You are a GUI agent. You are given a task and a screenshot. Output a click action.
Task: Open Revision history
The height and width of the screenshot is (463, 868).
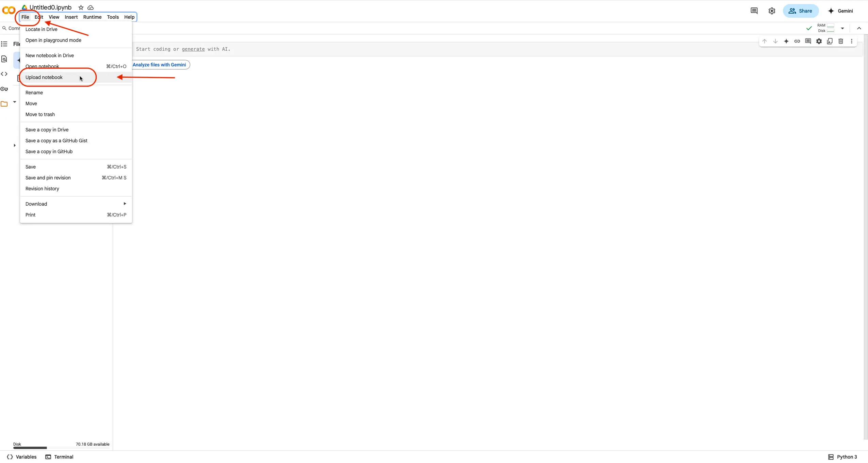(76, 189)
